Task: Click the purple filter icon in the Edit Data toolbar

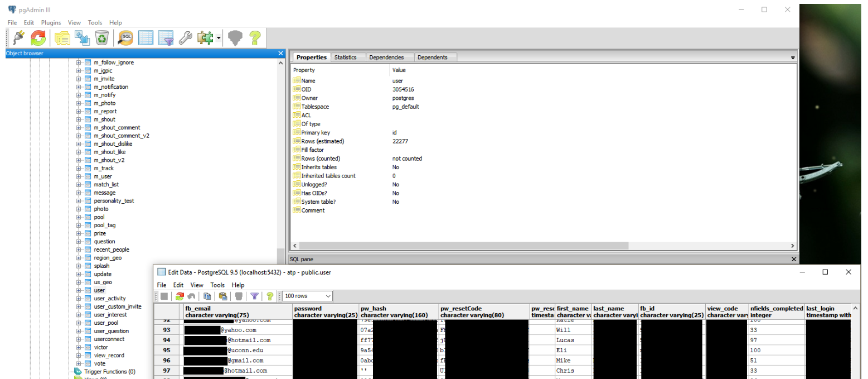Action: [254, 296]
